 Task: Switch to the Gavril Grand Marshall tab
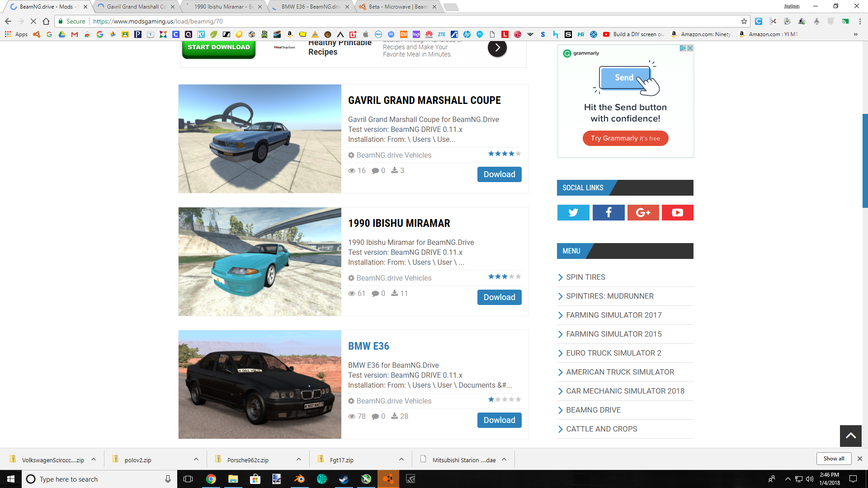point(136,7)
